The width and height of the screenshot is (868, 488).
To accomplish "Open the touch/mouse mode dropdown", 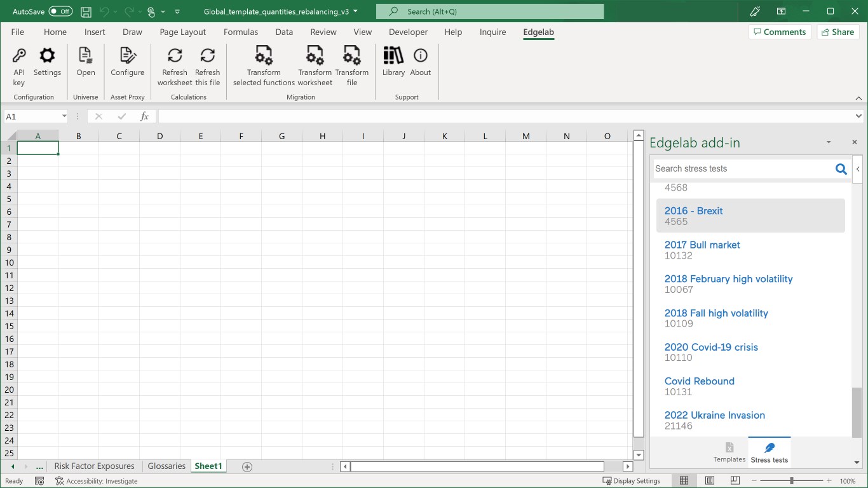I will [163, 11].
